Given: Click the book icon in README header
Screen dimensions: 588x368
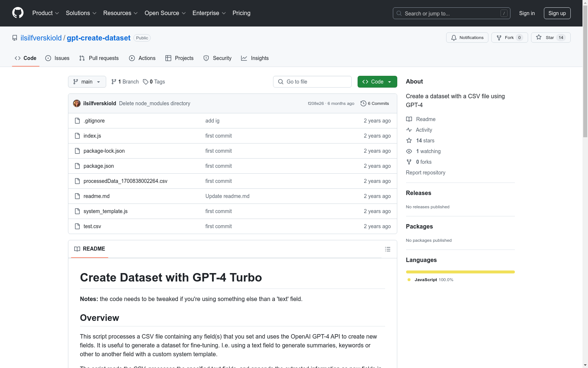Looking at the screenshot, I should 77,249.
